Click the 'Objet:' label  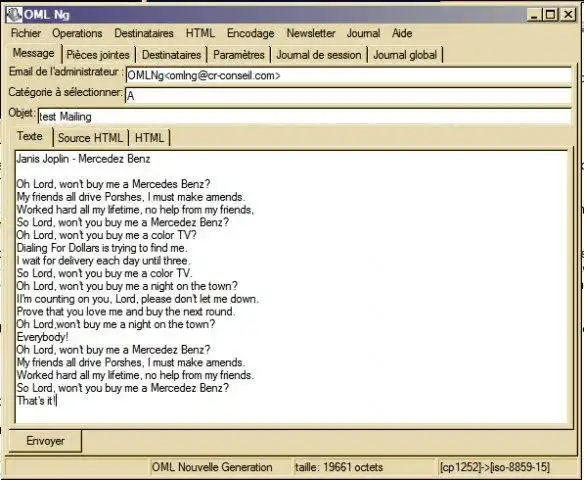click(x=22, y=112)
